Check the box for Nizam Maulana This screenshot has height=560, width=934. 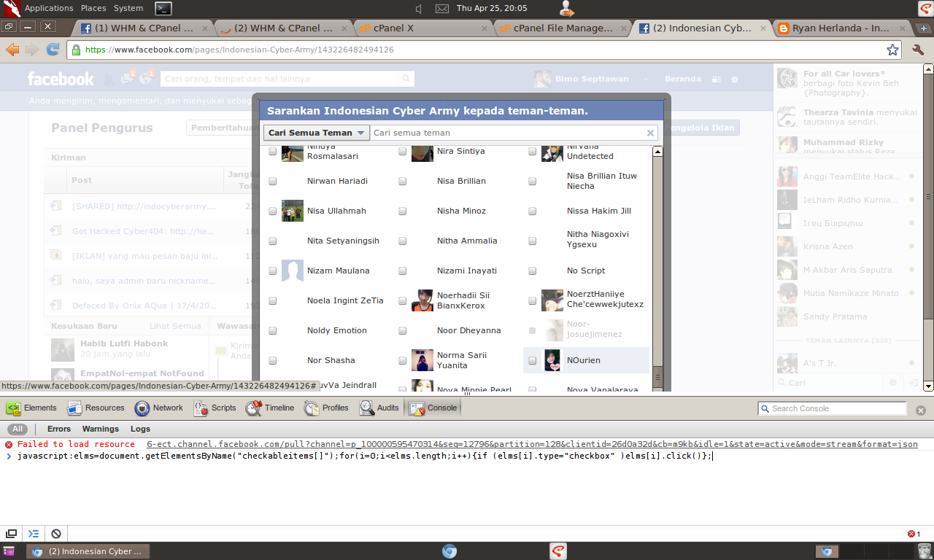coord(273,271)
